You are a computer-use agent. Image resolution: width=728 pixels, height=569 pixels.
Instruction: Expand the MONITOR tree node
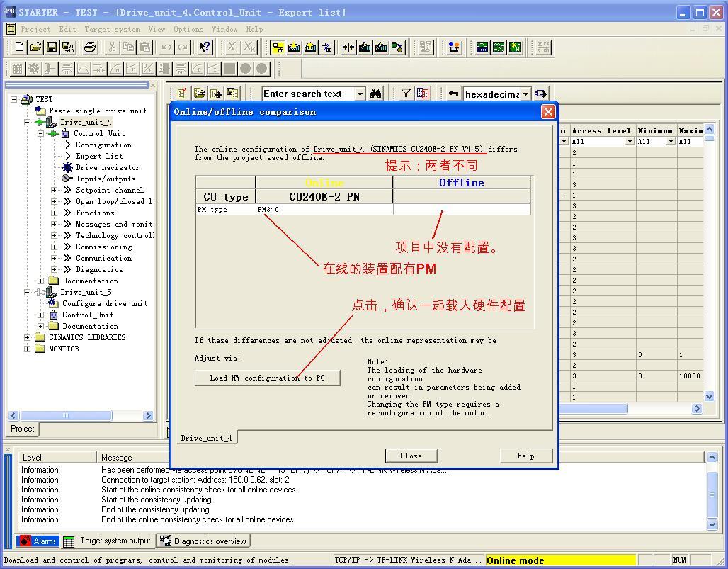[x=28, y=349]
